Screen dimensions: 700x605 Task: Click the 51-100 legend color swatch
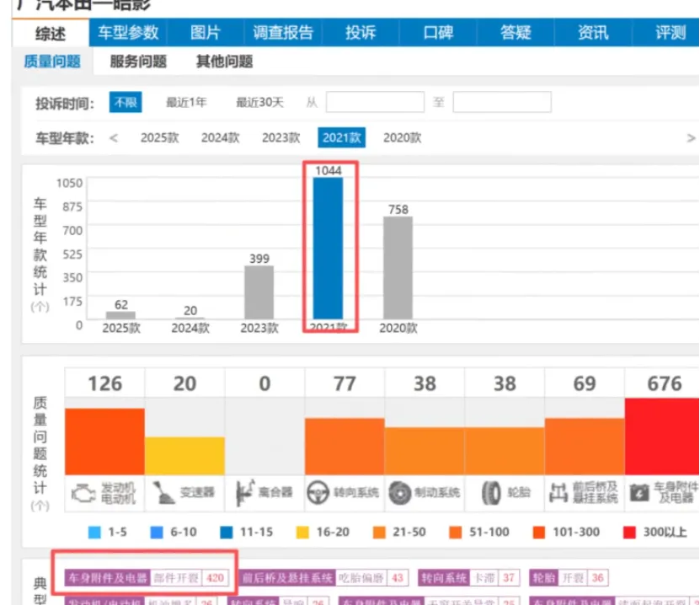click(456, 533)
